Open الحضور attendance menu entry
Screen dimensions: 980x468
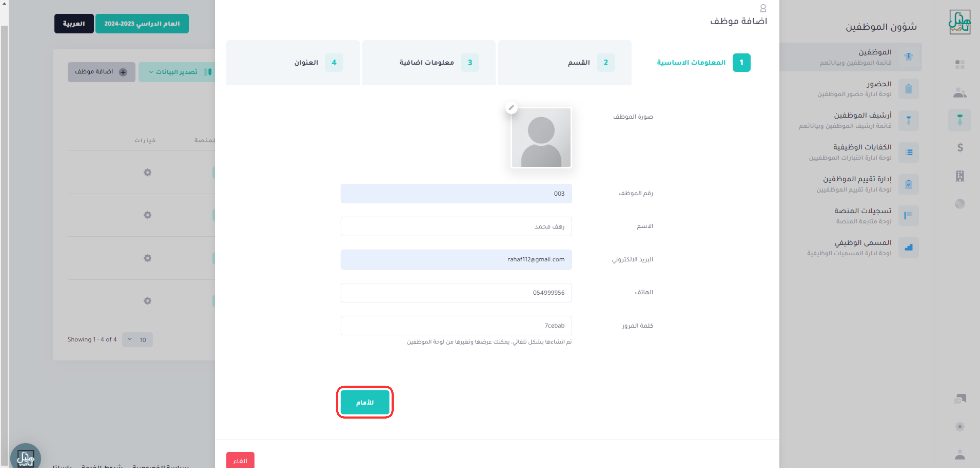click(x=851, y=89)
